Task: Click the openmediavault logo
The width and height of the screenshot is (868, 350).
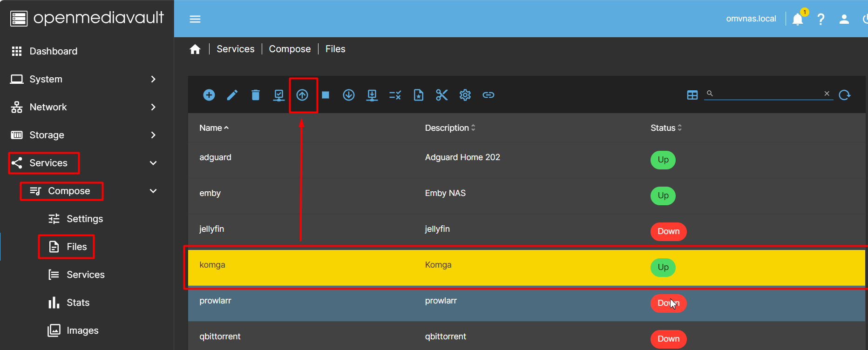Action: 87,18
